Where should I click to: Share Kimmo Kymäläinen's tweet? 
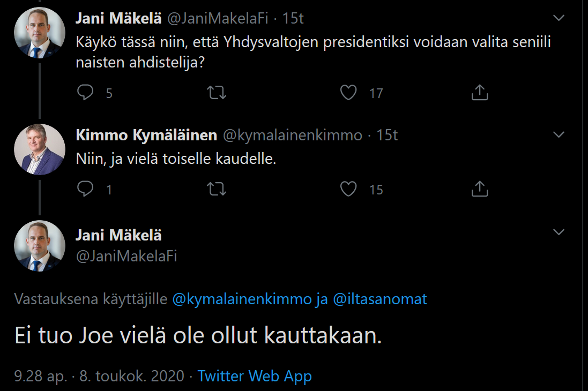tap(479, 189)
